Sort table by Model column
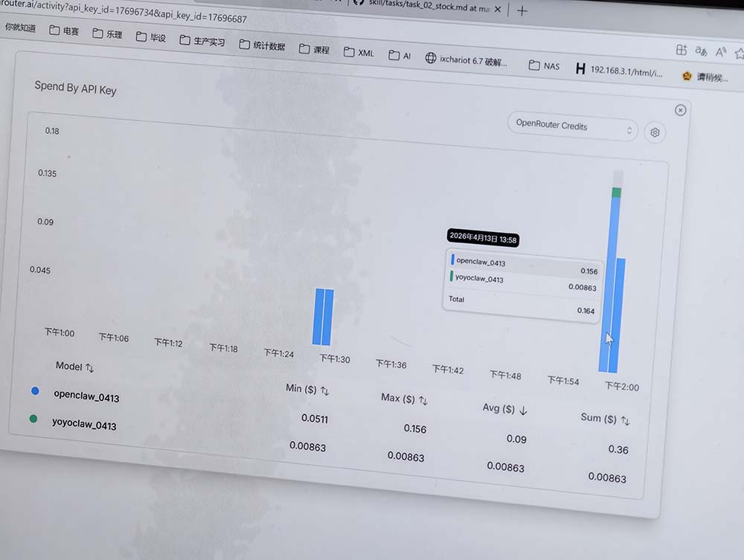Screen dimensions: 744x560 tap(74, 367)
